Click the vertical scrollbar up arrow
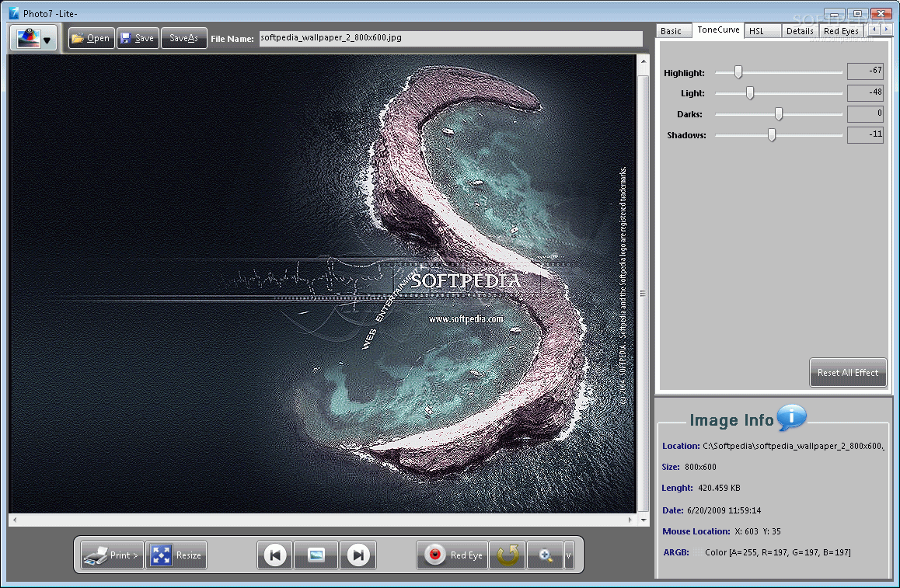Viewport: 900px width, 588px height. pos(644,61)
